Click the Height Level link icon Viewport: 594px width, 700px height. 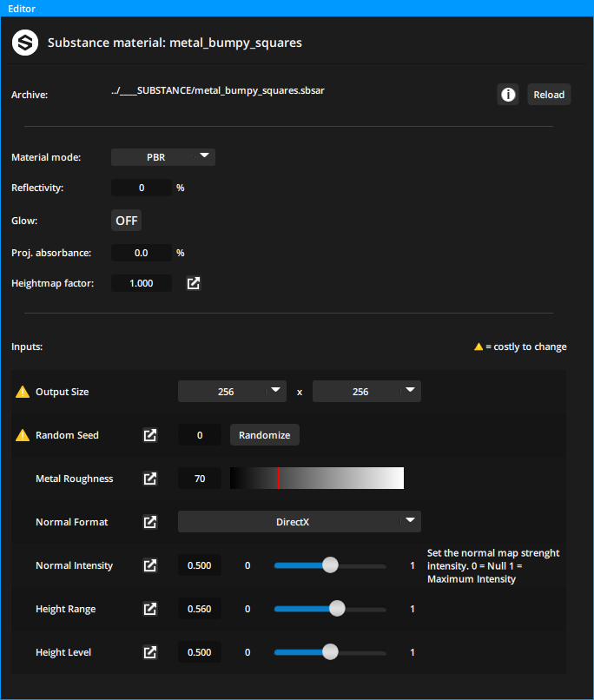150,652
